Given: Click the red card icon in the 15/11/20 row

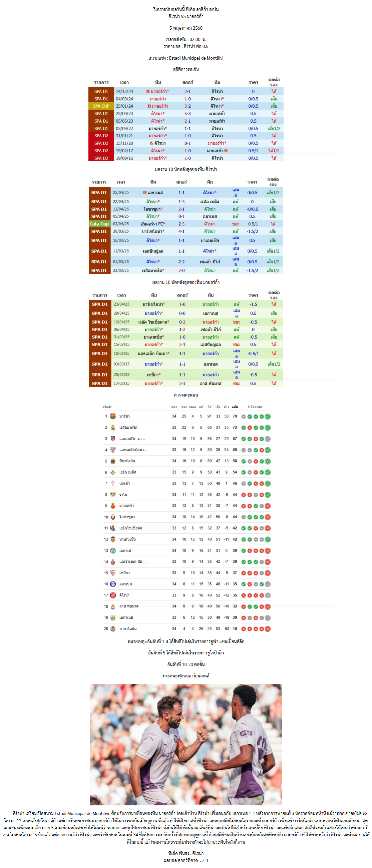Looking at the screenshot, I should tap(152, 143).
